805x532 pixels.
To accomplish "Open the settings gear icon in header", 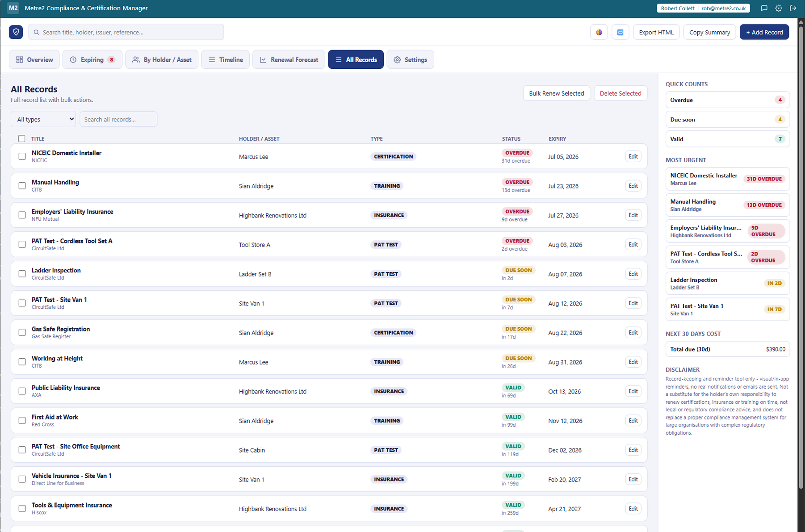I will (779, 8).
